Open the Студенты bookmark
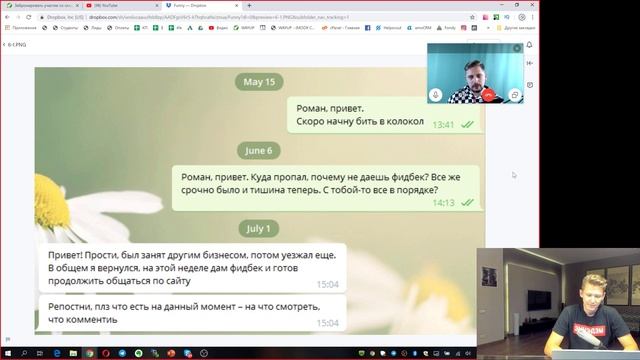The width and height of the screenshot is (640, 360). [x=65, y=28]
